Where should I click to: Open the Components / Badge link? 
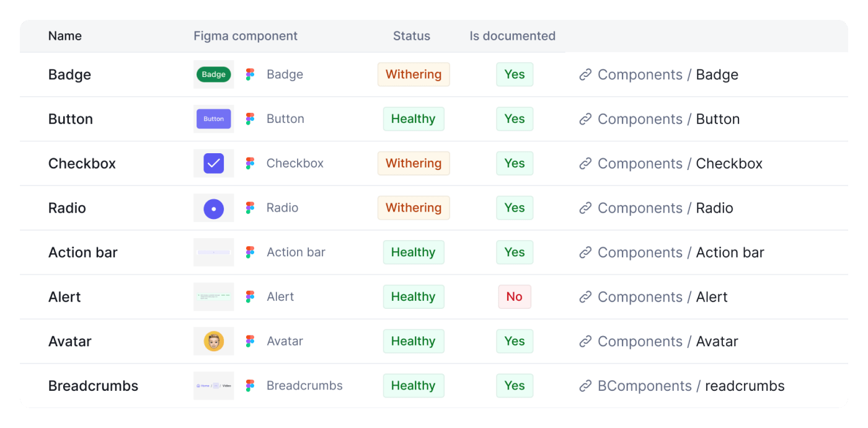[x=668, y=74]
